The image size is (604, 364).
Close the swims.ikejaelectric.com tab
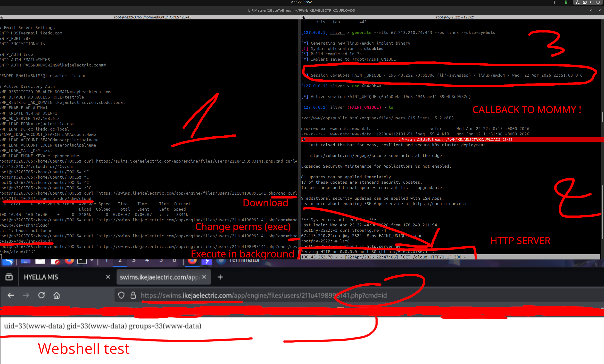[x=204, y=277]
